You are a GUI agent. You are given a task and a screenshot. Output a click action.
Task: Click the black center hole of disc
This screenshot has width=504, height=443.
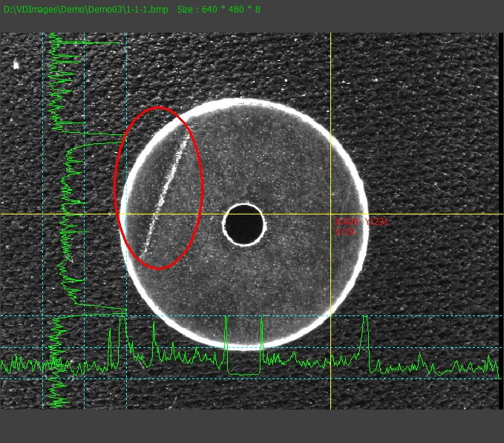coord(244,224)
